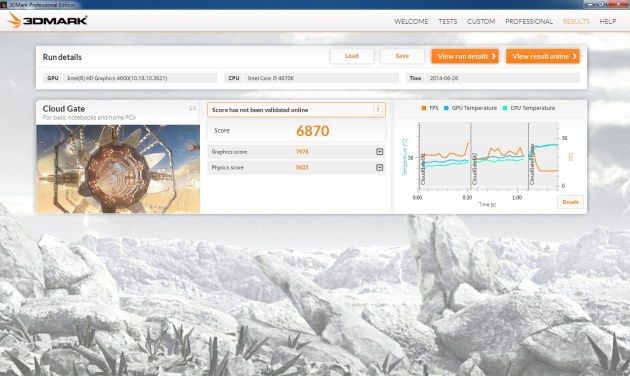
Task: Click the Load button
Action: click(x=352, y=56)
